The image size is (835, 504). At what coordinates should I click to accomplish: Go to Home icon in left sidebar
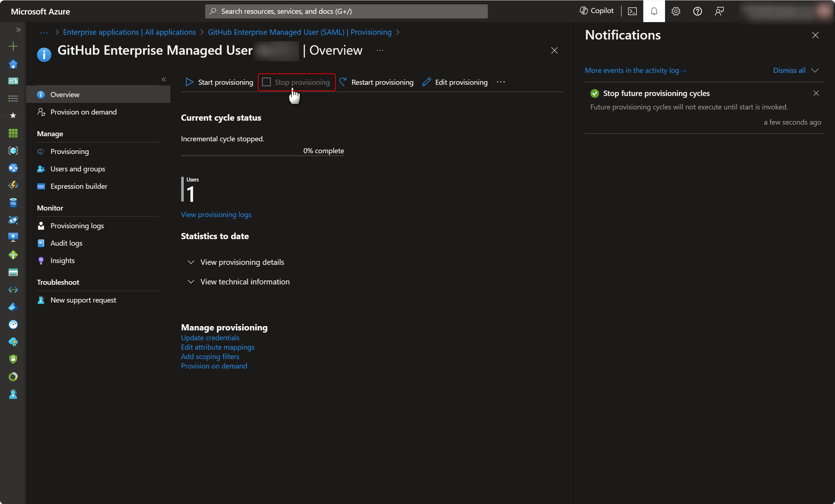[x=13, y=64]
